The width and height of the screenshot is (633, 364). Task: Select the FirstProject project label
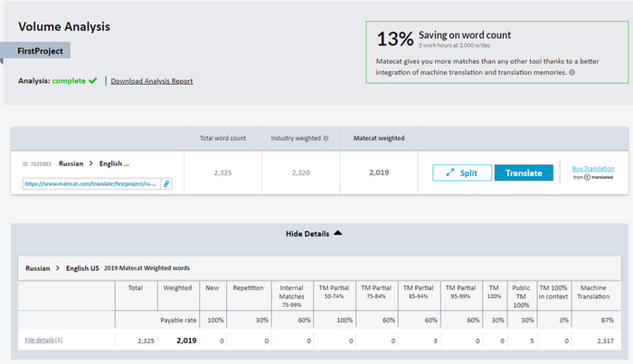tap(42, 52)
